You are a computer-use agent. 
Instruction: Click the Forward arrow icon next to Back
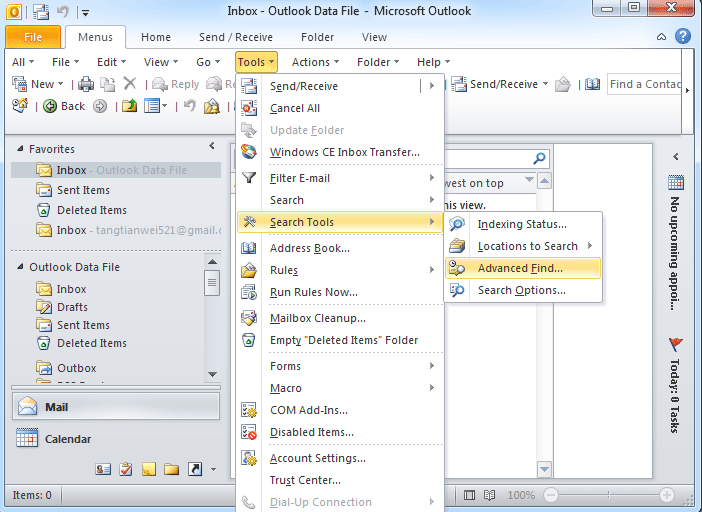(100, 106)
